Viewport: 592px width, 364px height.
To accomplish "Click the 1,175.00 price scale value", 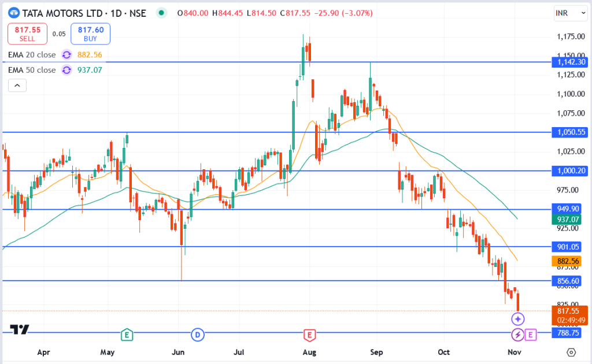I will [x=571, y=36].
